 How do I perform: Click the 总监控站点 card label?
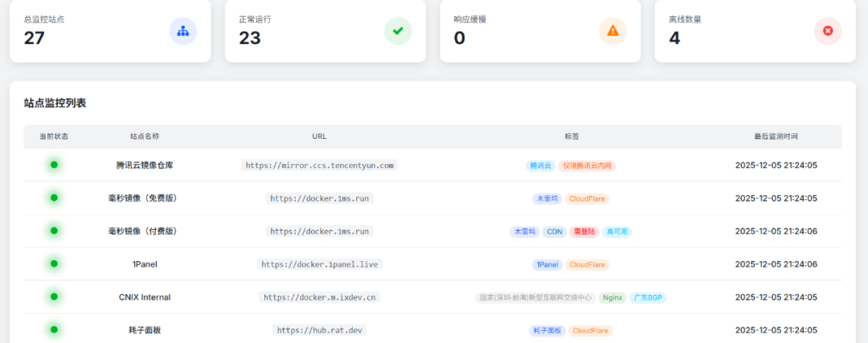pos(43,19)
